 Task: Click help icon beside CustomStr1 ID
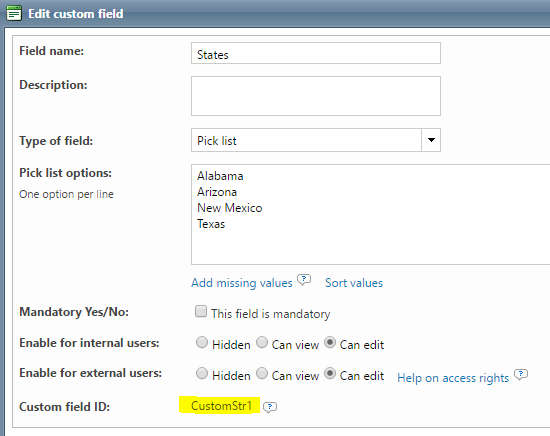tap(270, 407)
